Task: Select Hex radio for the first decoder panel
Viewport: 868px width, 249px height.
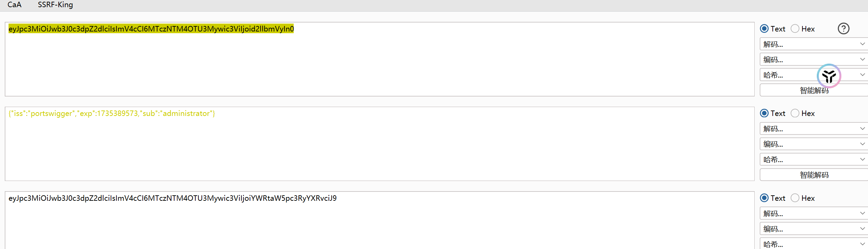Action: tap(795, 29)
